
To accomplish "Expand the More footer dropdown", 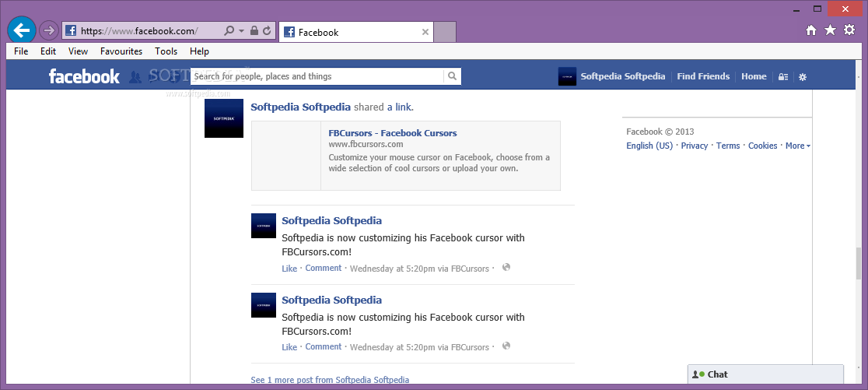I will (798, 146).
